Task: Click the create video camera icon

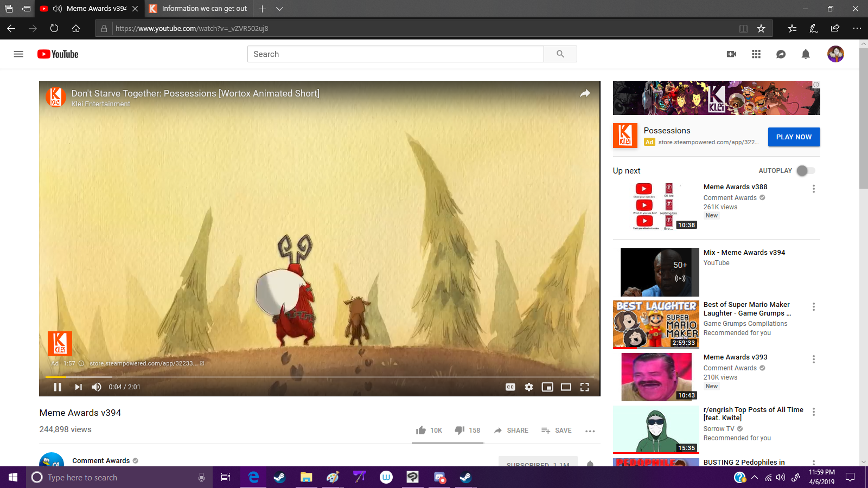Action: [x=731, y=54]
